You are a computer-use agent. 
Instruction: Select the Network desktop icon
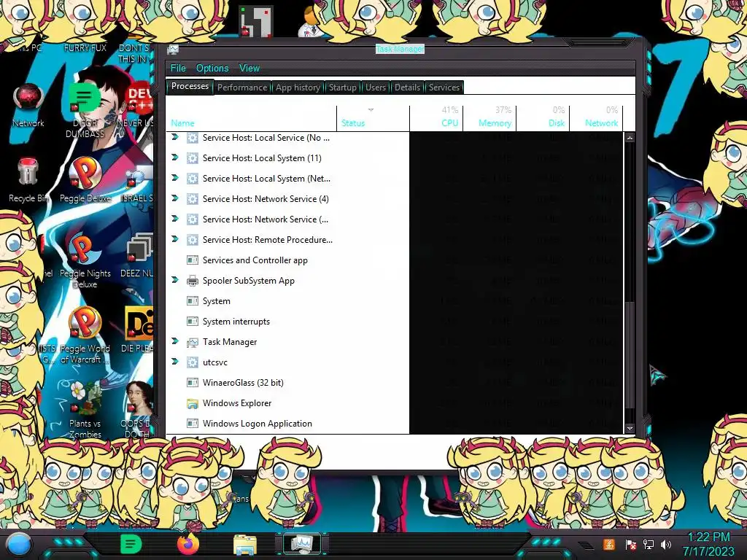click(28, 106)
